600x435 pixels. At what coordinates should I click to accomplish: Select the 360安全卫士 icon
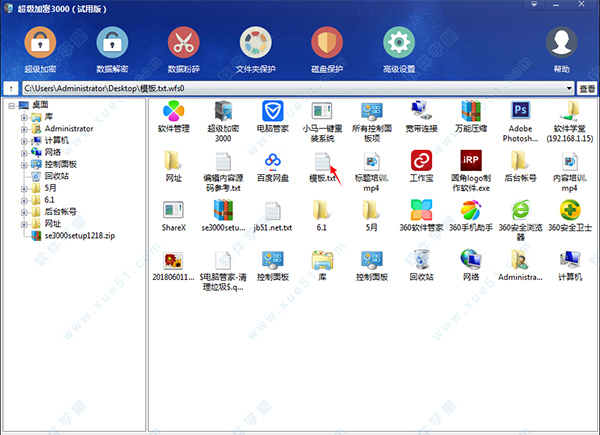click(x=569, y=214)
